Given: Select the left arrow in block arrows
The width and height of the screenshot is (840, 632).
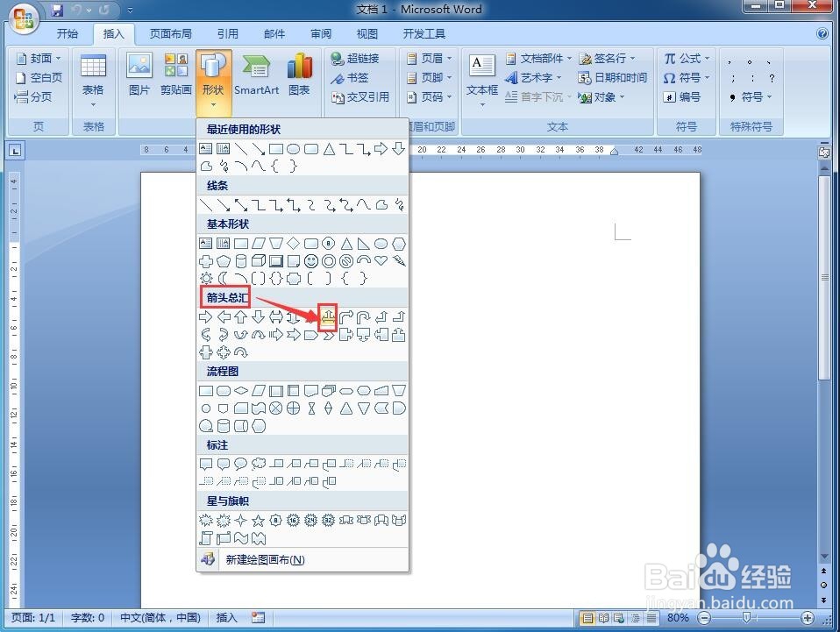Looking at the screenshot, I should click(x=224, y=317).
